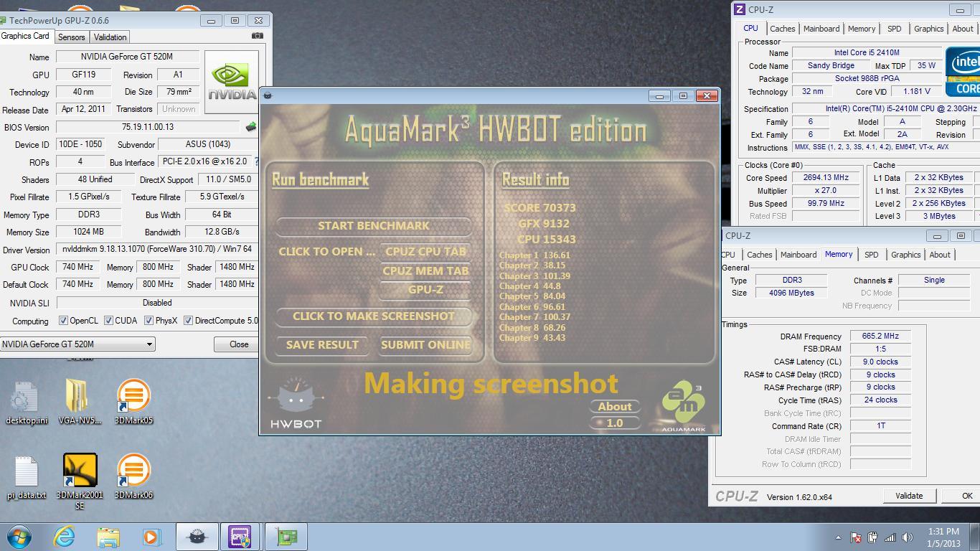Click the CAS# Latency 9.0 clocks value
The width and height of the screenshot is (980, 551).
(880, 362)
